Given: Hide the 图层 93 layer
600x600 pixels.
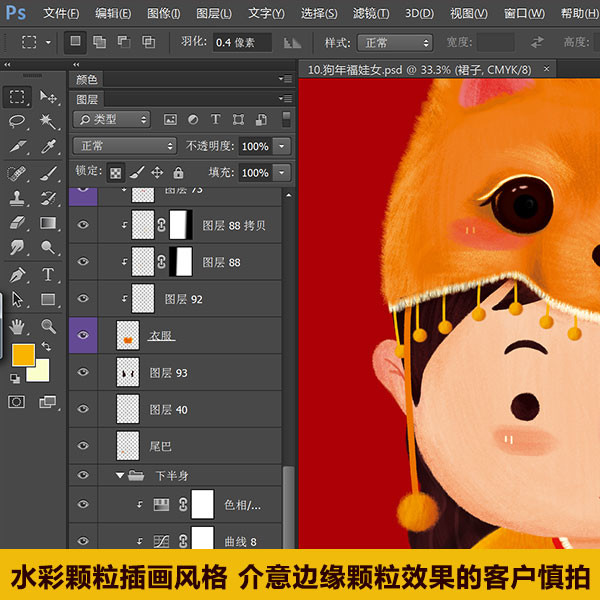Looking at the screenshot, I should pyautogui.click(x=83, y=372).
